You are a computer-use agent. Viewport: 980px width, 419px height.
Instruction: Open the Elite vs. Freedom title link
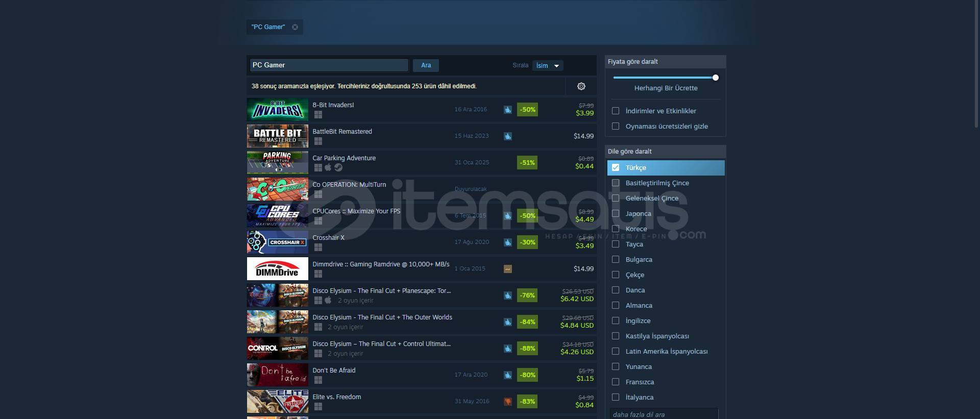[336, 397]
